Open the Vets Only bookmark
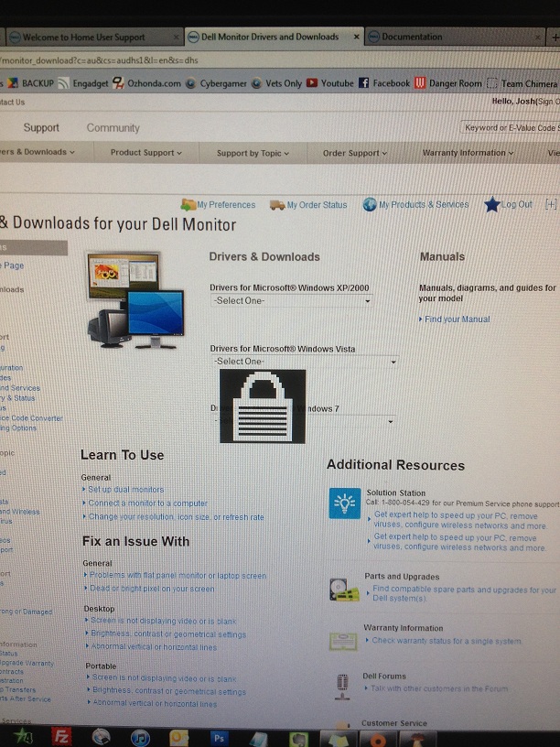The height and width of the screenshot is (747, 560). pyautogui.click(x=276, y=83)
